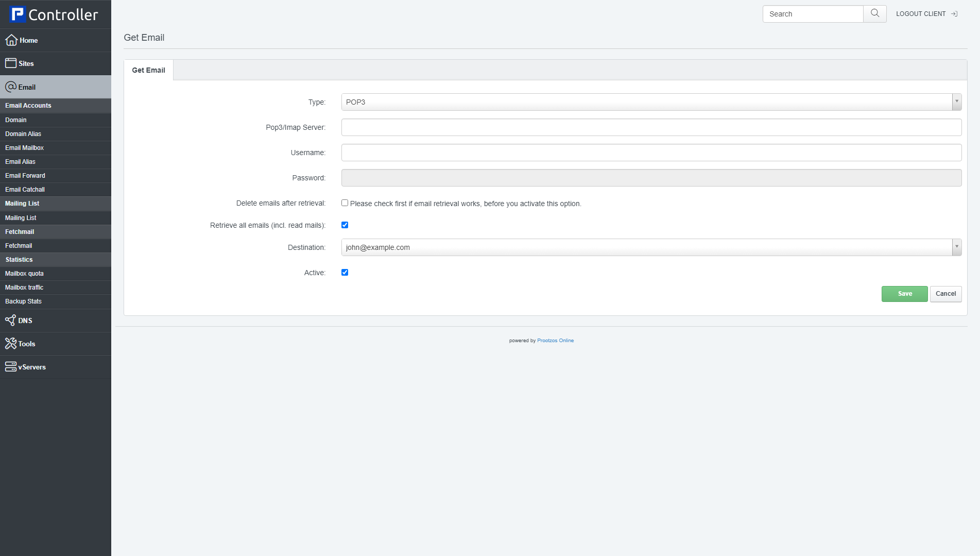
Task: Open the Sites section icon
Action: (11, 62)
